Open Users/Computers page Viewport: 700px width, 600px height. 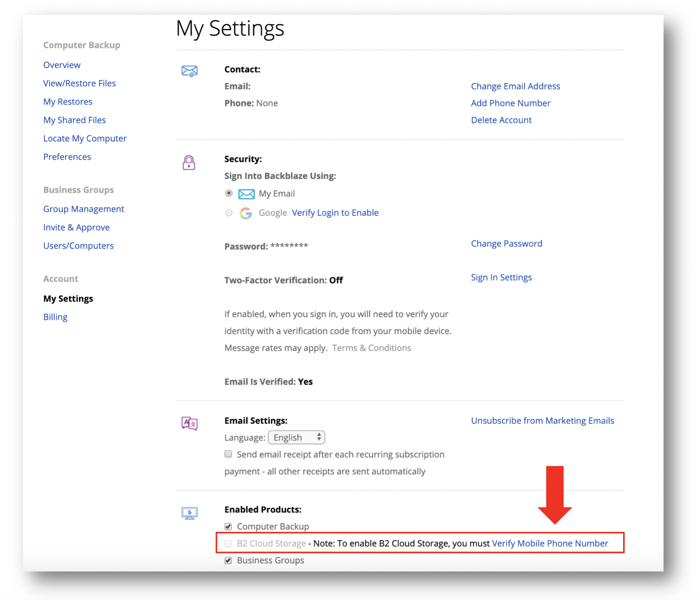pyautogui.click(x=78, y=246)
